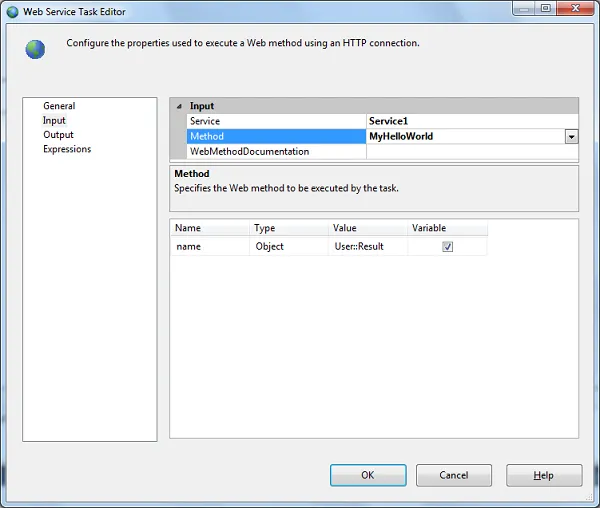
Task: Confirm with the OK button
Action: [x=368, y=475]
